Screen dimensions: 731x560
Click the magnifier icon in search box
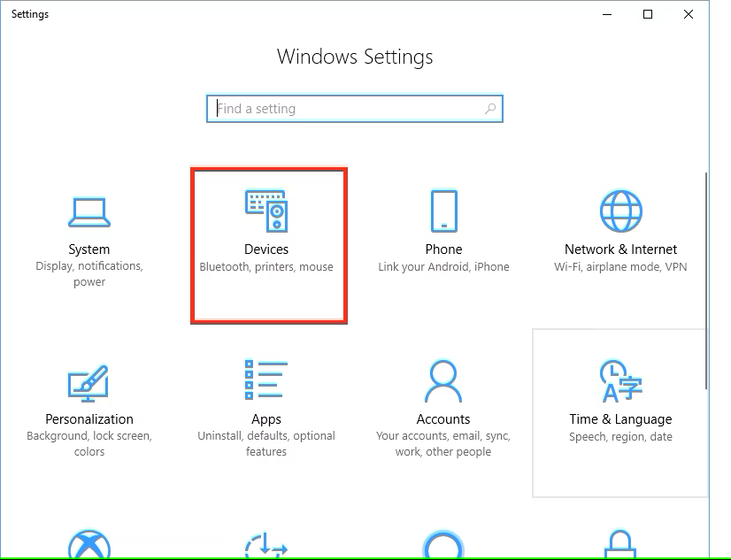coord(490,109)
